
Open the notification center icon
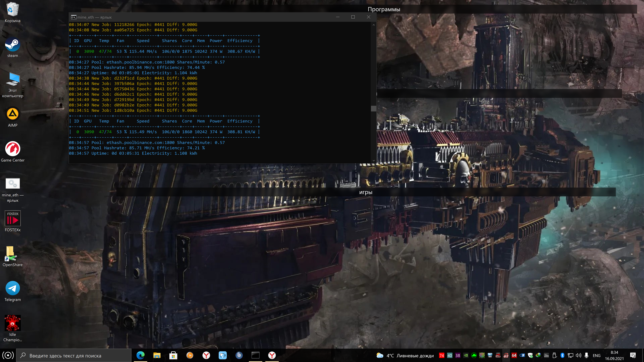633,355
